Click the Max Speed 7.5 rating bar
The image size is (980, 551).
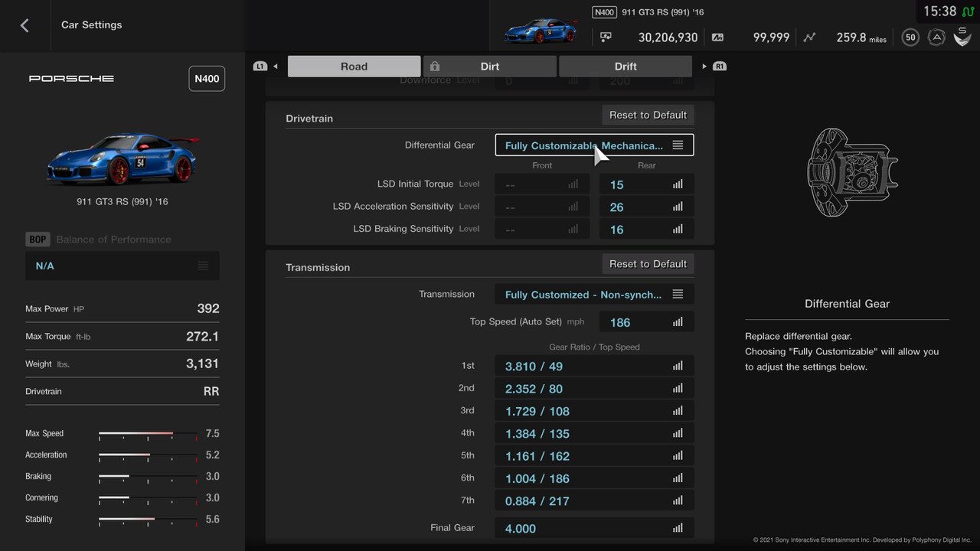(148, 434)
